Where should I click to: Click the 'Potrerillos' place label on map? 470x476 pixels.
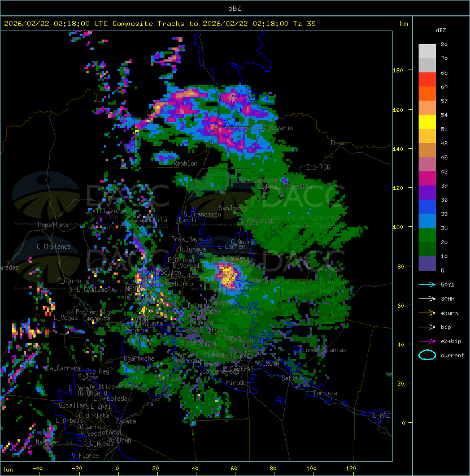[x=94, y=312]
